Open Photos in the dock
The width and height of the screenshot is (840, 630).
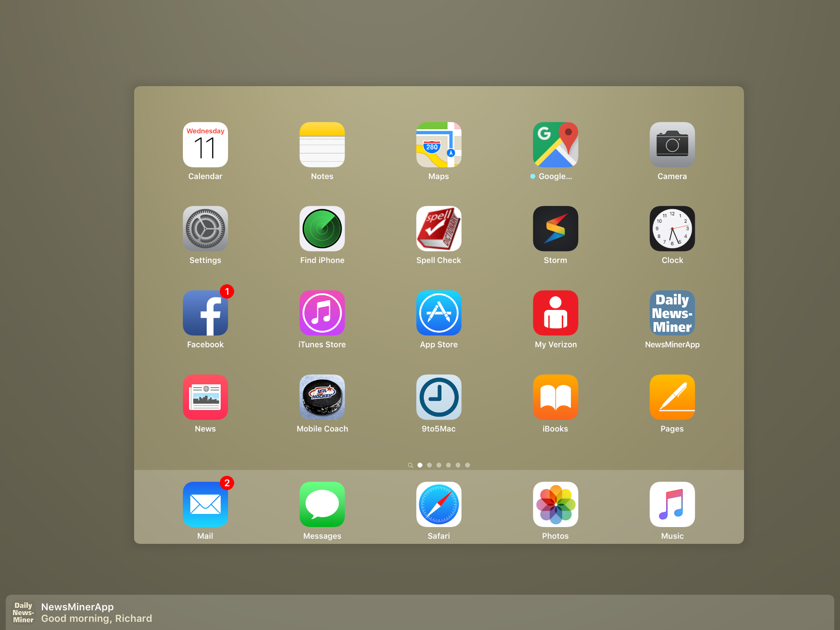(x=555, y=504)
